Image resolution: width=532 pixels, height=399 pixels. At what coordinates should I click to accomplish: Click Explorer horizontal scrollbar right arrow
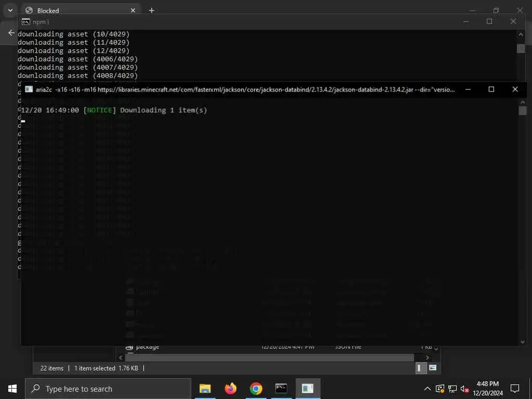tap(427, 357)
